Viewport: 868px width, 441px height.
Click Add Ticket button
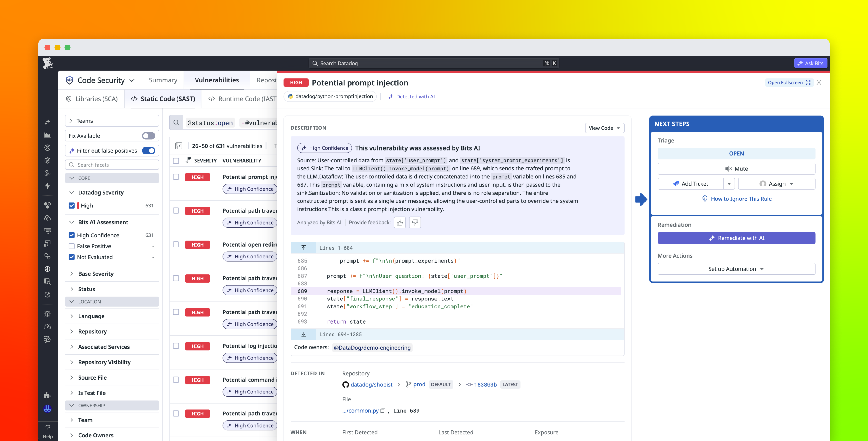690,184
